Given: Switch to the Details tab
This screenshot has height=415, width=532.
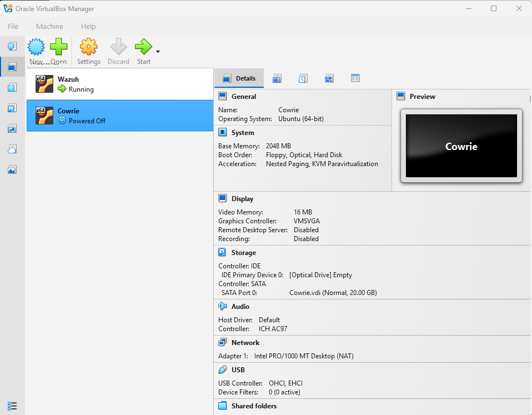Looking at the screenshot, I should (239, 78).
